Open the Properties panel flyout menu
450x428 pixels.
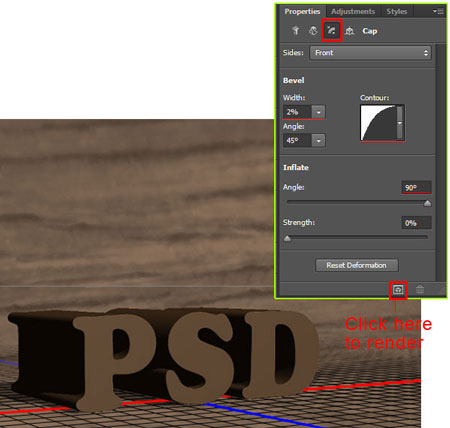[438, 11]
